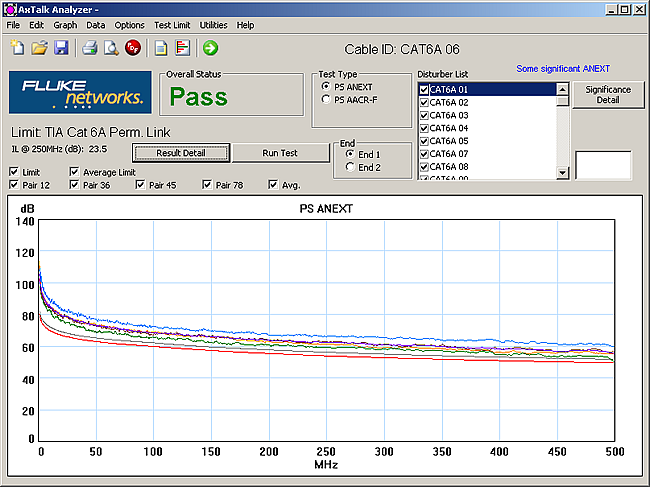This screenshot has width=650, height=487.
Task: Toggle the Limit checkbox
Action: pos(14,172)
